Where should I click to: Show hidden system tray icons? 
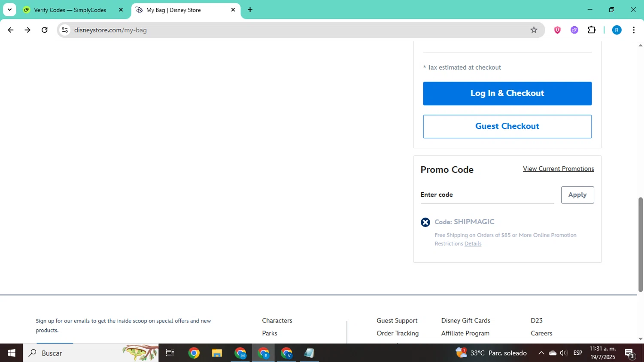541,353
